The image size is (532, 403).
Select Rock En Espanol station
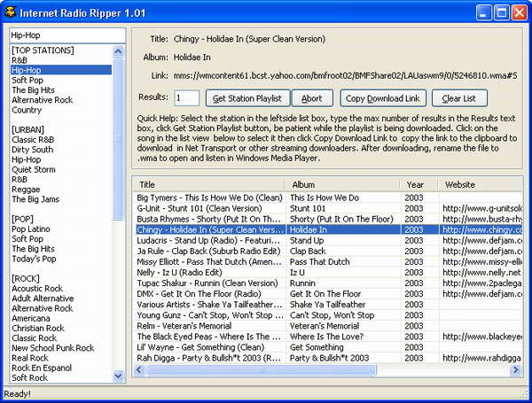[42, 368]
